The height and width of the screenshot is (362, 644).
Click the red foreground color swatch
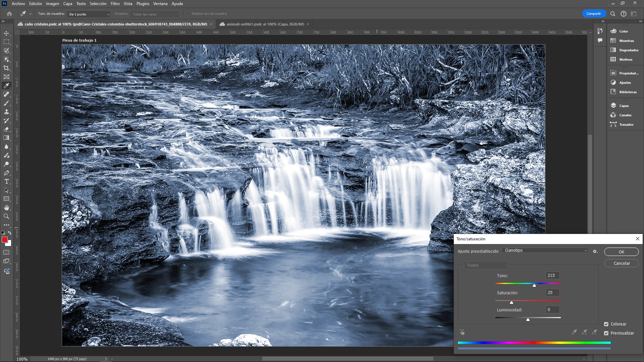coord(4,240)
